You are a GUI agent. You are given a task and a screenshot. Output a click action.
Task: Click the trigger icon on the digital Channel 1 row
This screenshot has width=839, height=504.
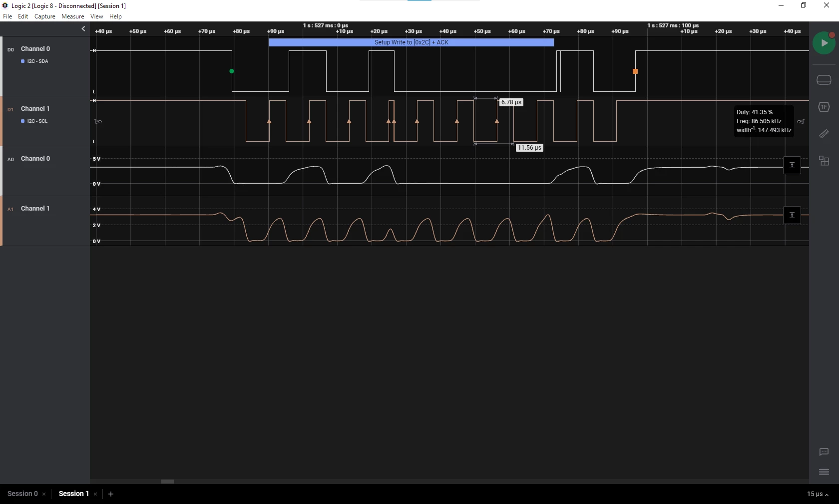pyautogui.click(x=98, y=121)
